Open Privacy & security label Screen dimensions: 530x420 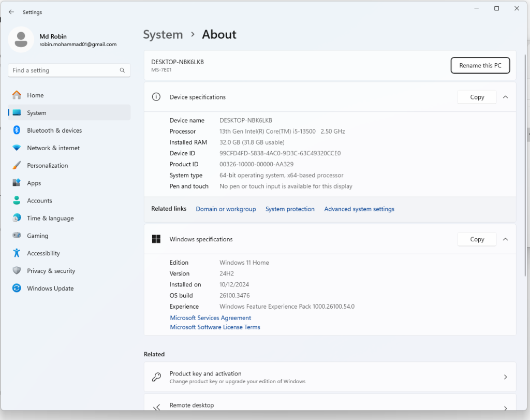click(x=51, y=271)
